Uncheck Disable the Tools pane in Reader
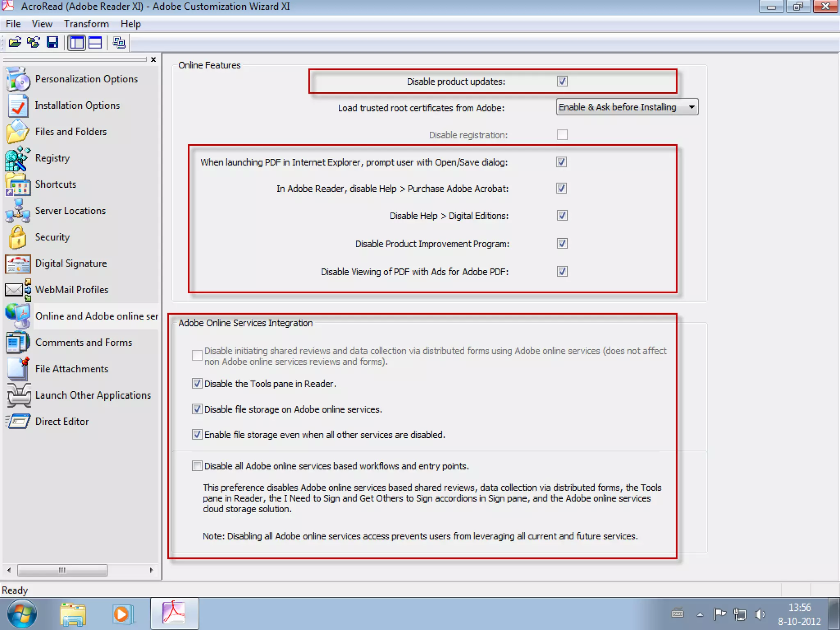Screen dimensions: 840x630 coord(197,383)
